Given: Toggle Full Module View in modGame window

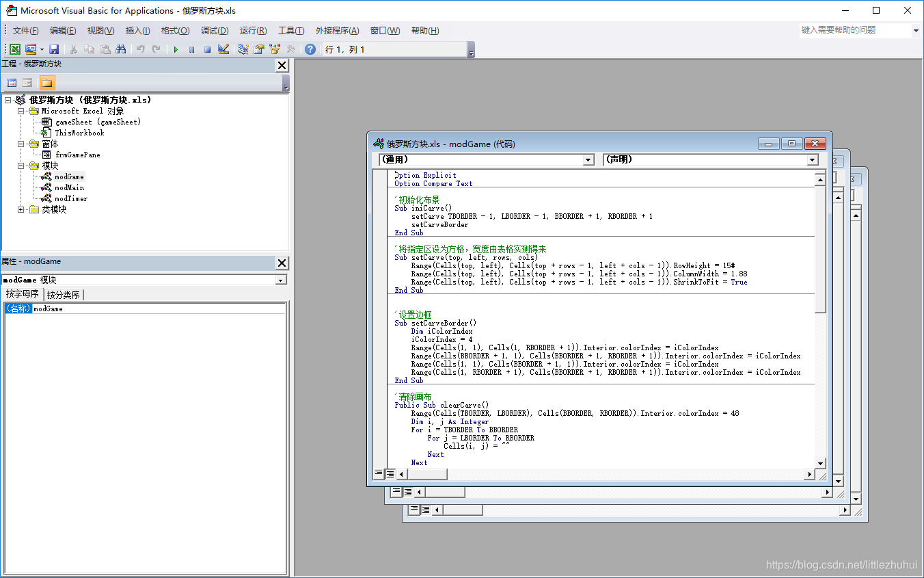Looking at the screenshot, I should 390,473.
